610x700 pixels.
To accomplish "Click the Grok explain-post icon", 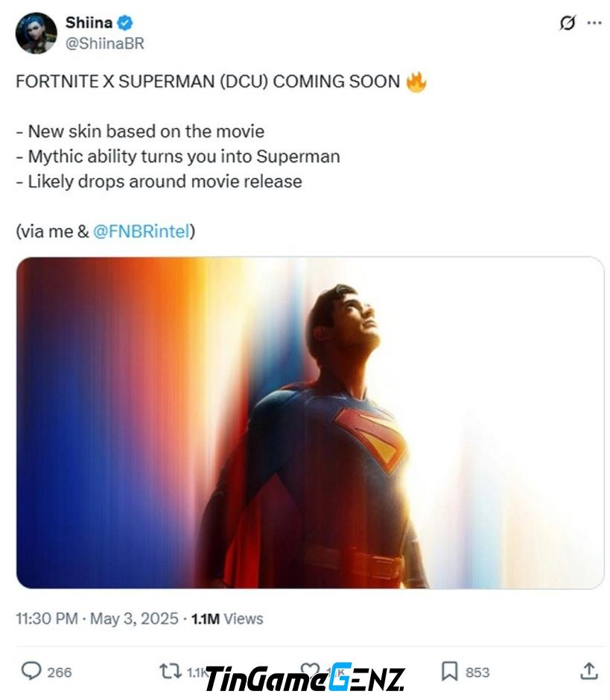I will pyautogui.click(x=567, y=23).
